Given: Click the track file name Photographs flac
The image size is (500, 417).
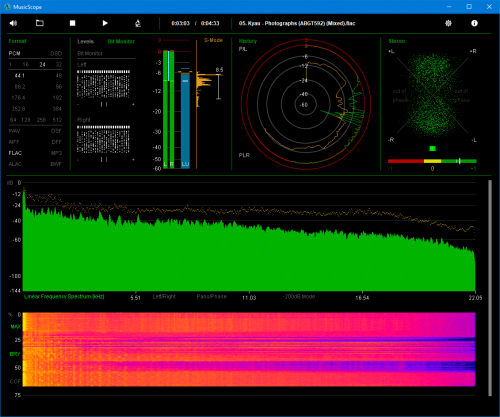Looking at the screenshot, I should click(297, 23).
